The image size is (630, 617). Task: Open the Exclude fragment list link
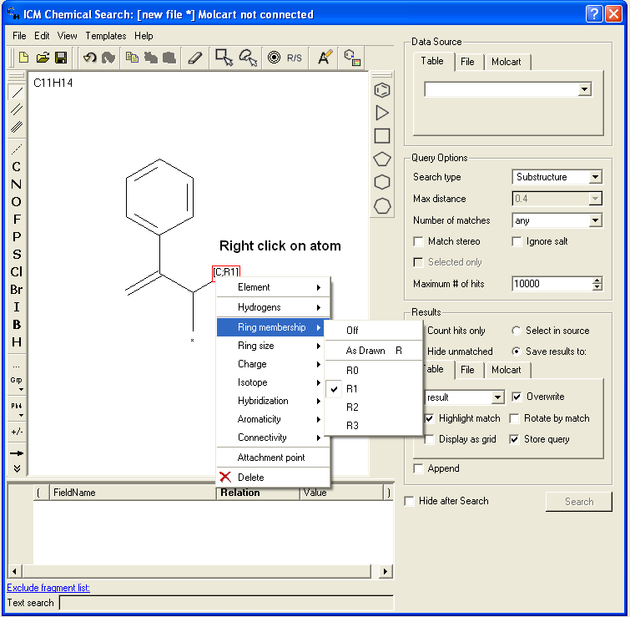click(48, 588)
